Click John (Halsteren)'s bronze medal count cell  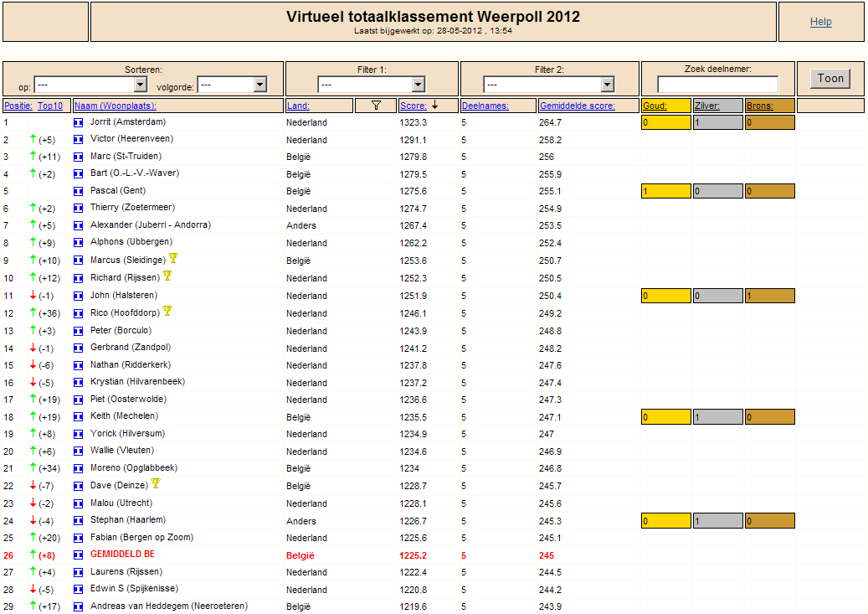(770, 296)
